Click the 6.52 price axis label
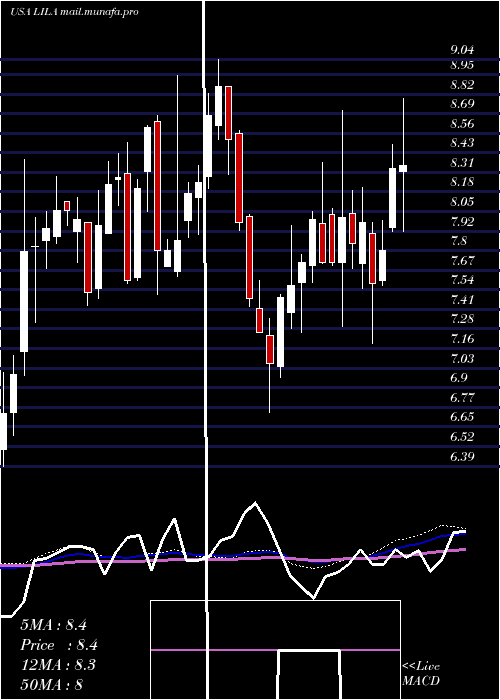Screen dimensions: 500x700 462,437
